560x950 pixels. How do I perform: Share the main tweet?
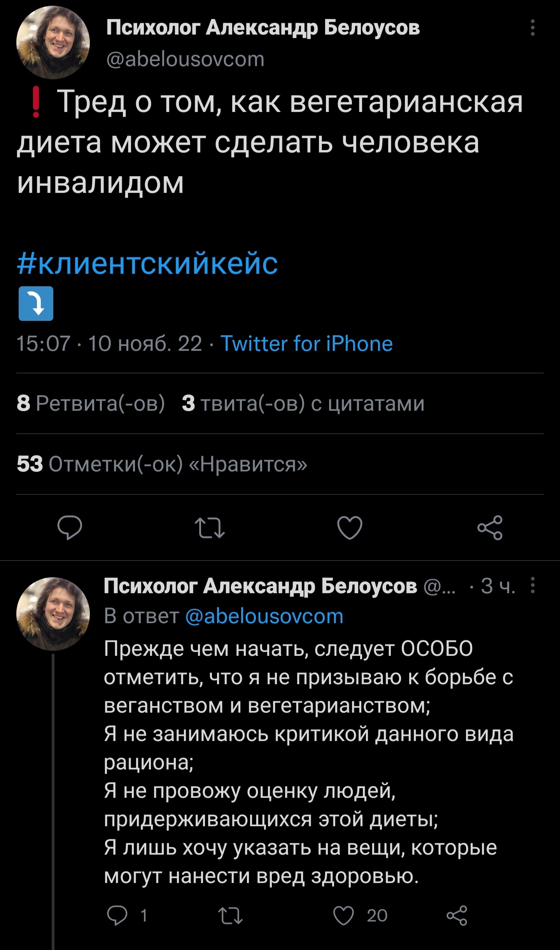coord(490,527)
